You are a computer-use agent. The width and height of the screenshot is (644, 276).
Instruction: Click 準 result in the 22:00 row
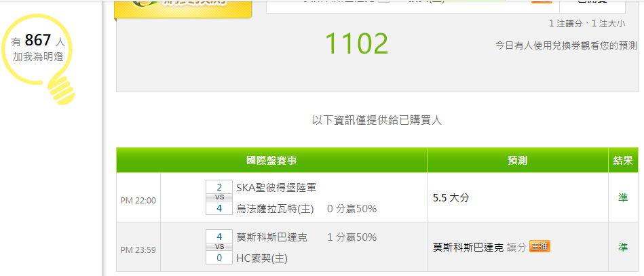point(623,198)
